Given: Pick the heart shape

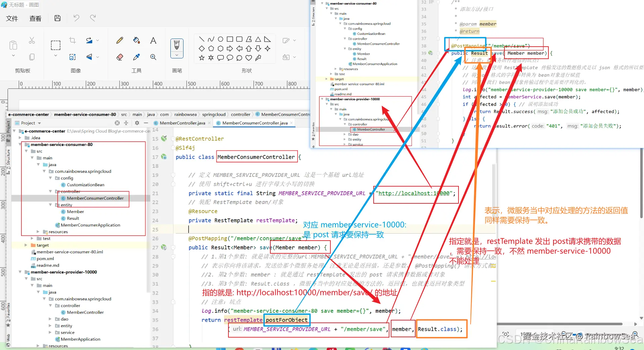Looking at the screenshot, I should [x=249, y=58].
